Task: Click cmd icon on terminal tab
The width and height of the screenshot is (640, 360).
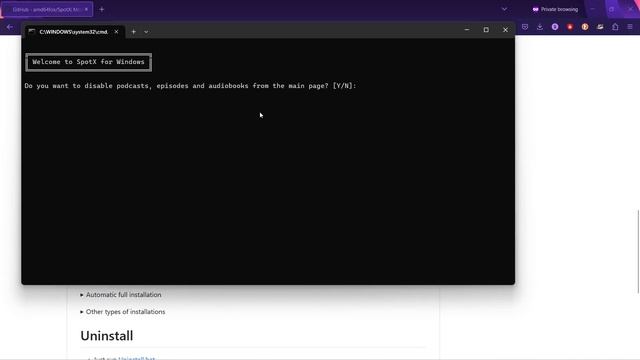Action: (32, 32)
